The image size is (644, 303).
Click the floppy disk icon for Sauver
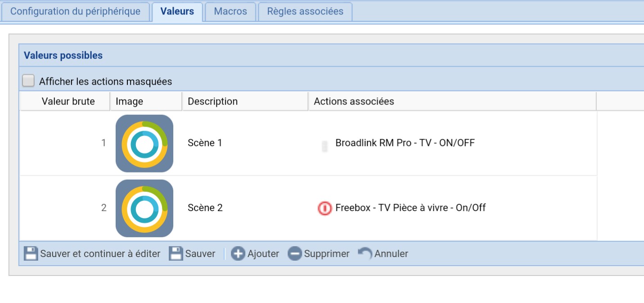[176, 253]
